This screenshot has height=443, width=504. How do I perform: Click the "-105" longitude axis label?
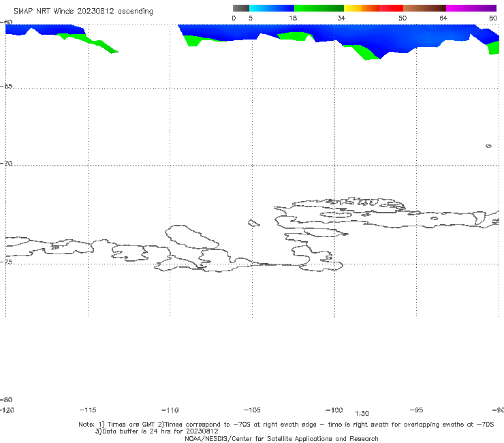tap(252, 410)
